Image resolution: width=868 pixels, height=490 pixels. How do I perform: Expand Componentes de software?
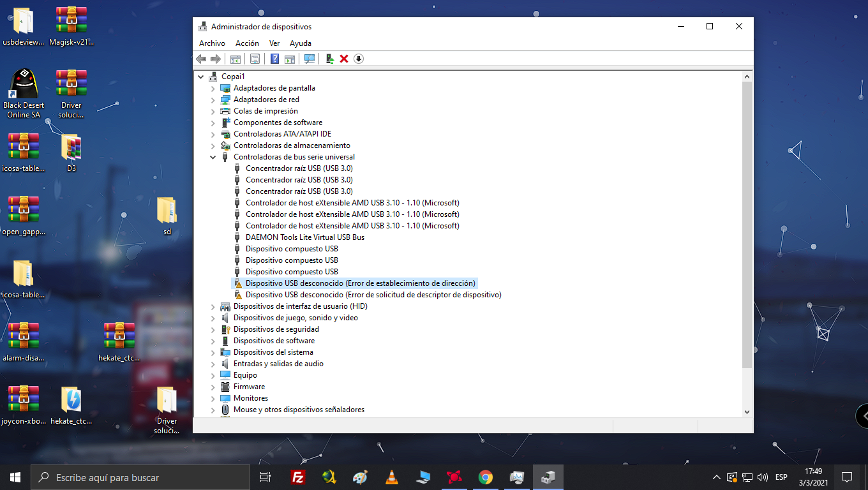click(x=213, y=122)
